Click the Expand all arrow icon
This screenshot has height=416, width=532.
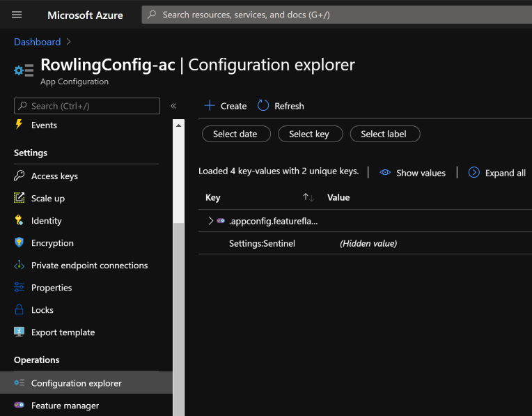(474, 173)
